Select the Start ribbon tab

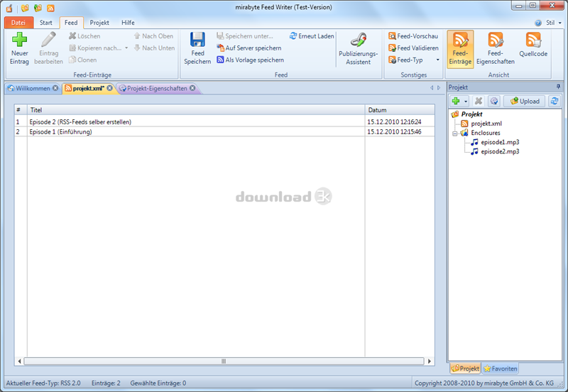pyautogui.click(x=46, y=23)
